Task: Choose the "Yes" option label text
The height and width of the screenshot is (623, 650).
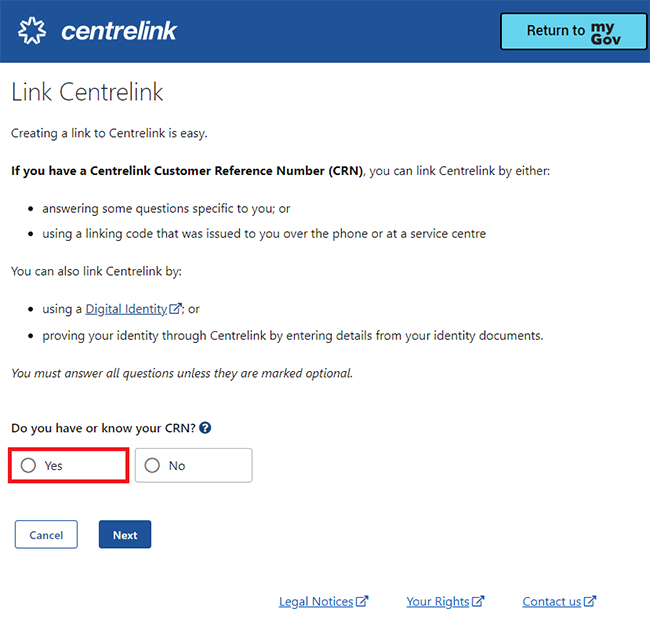Action: [x=53, y=466]
